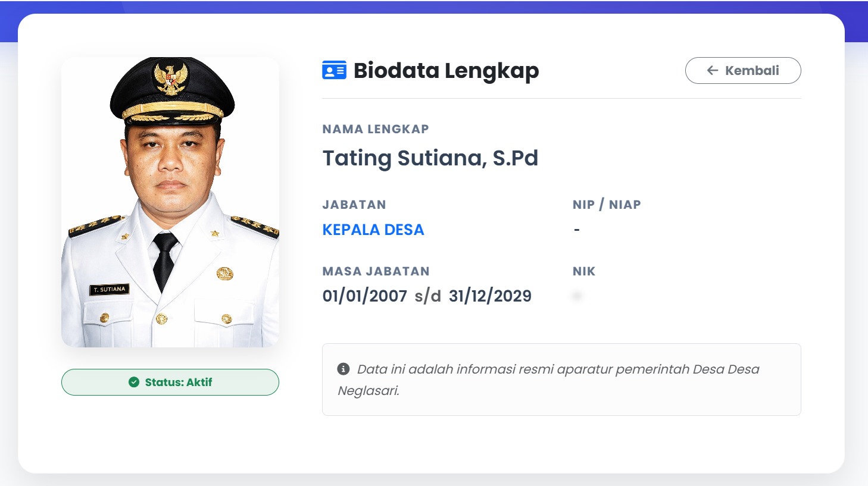Click the NAMA LENGKAP label
868x486 pixels.
[x=376, y=129]
